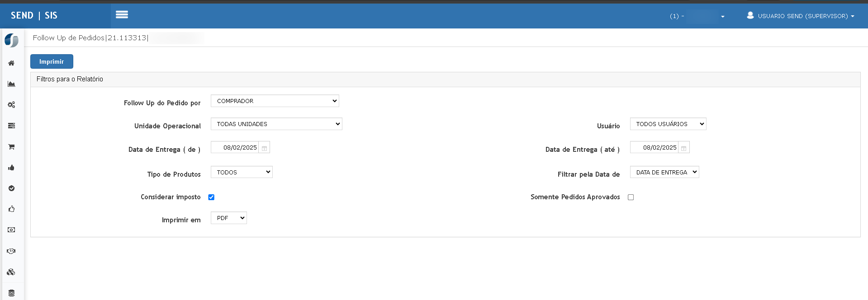This screenshot has height=300, width=868.
Task: Open the Follow Up do Pedido por dropdown
Action: [275, 101]
